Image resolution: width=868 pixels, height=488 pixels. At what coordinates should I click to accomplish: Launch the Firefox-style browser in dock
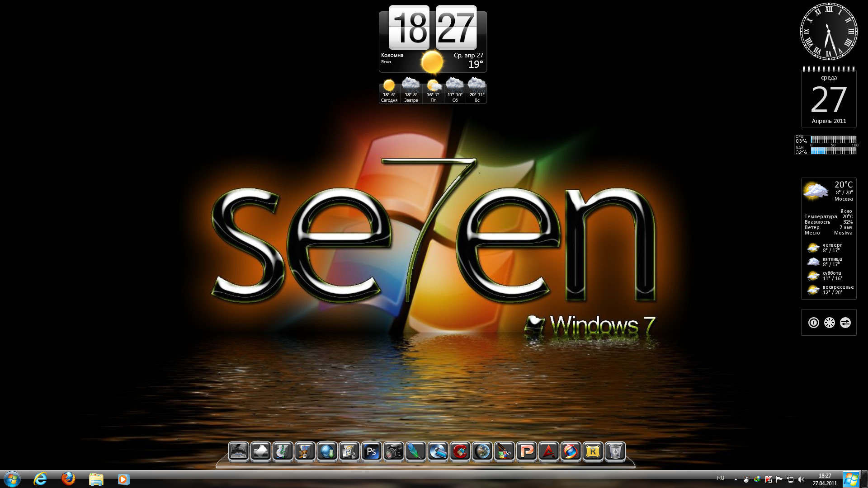click(571, 451)
